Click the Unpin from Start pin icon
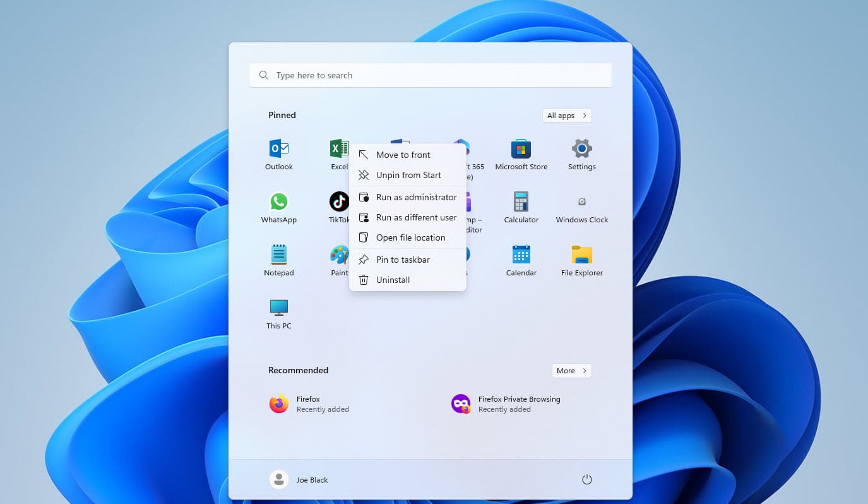Screen dimensions: 868x504 [364, 175]
